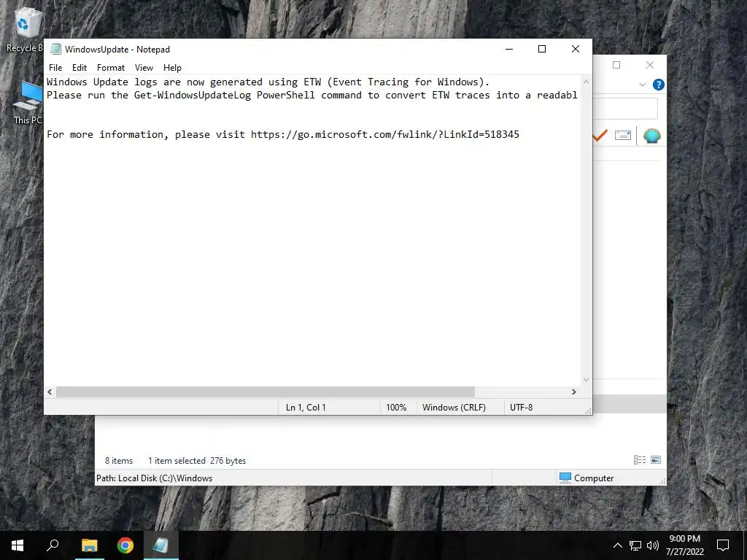This screenshot has width=747, height=560.
Task: Switch Explorer to large thumbnails view icon
Action: coord(656,460)
